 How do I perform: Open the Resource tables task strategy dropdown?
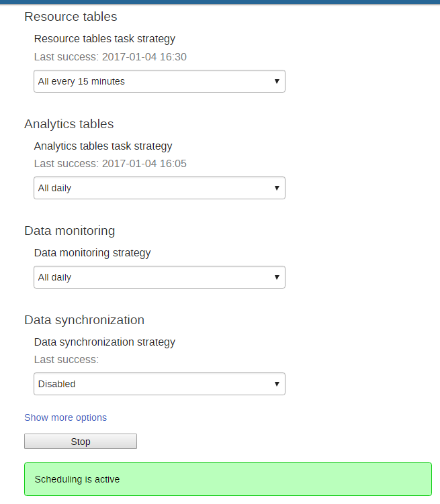[159, 81]
